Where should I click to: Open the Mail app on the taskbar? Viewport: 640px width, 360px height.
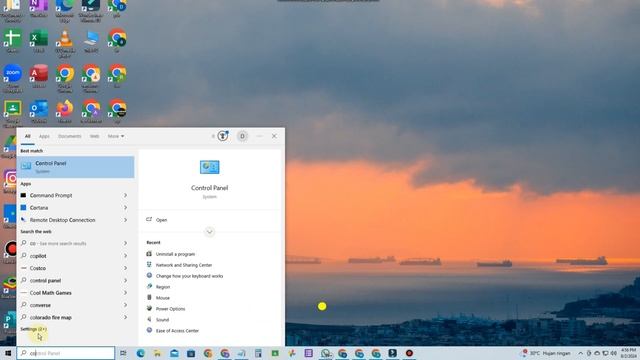pos(174,353)
